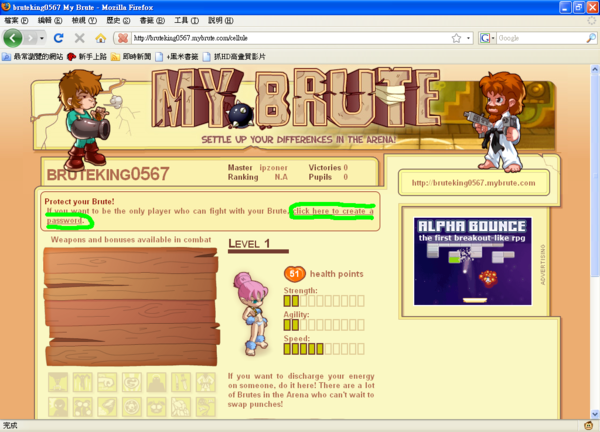The image size is (600, 432).
Task: Click the master name ipzoner
Action: pyautogui.click(x=273, y=168)
